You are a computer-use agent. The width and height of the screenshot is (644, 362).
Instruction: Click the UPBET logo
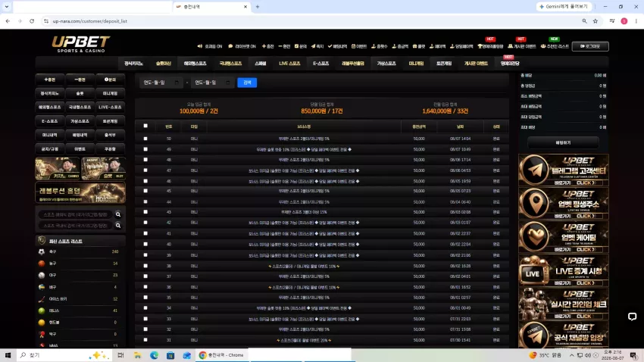point(80,44)
